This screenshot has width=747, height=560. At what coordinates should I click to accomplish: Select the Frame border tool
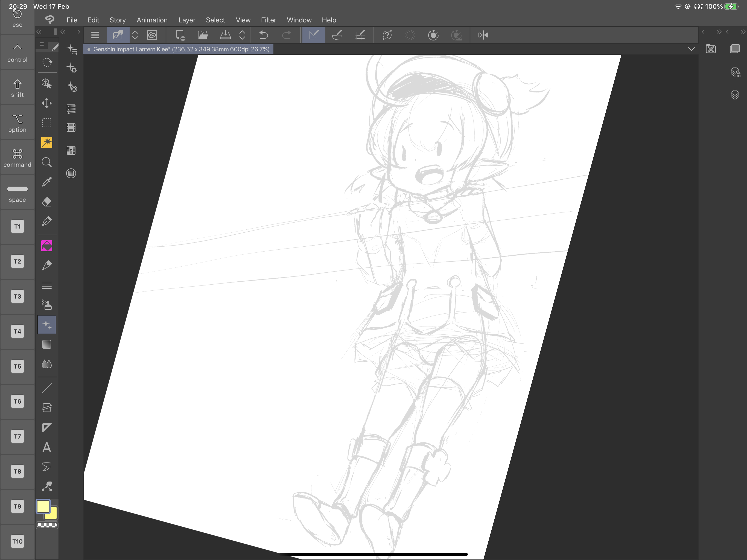coord(46,408)
